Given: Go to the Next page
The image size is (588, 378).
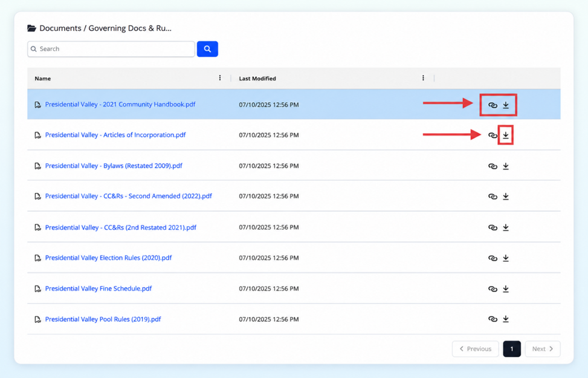Looking at the screenshot, I should click(x=543, y=349).
